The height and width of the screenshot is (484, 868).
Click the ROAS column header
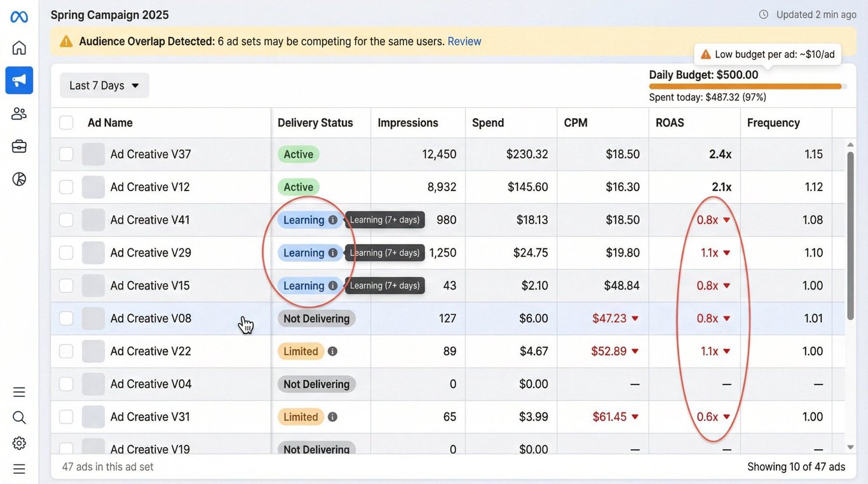pos(670,123)
